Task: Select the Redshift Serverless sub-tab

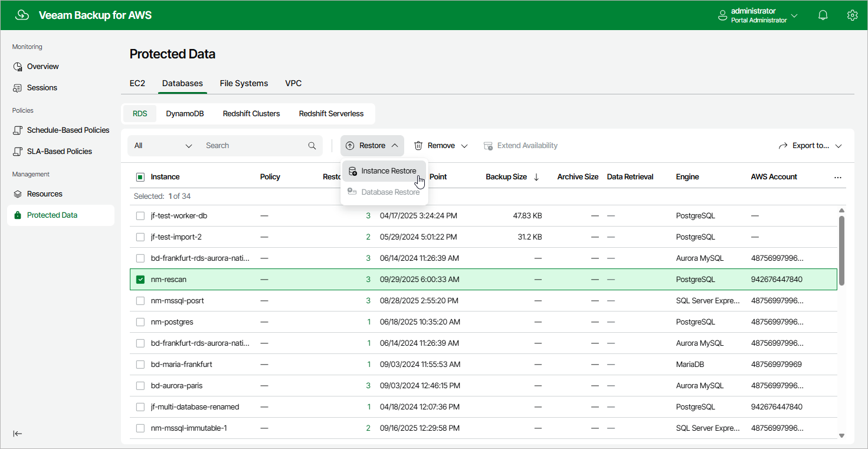Action: [x=331, y=114]
